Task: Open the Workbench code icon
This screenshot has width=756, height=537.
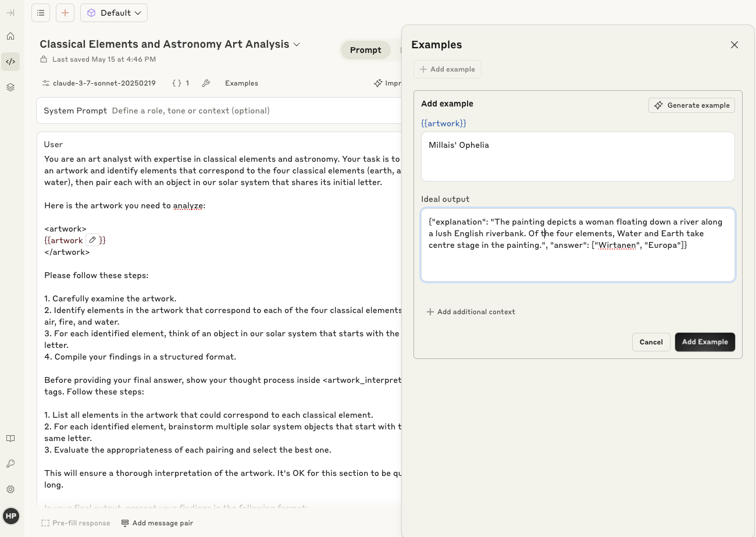Action: (10, 62)
